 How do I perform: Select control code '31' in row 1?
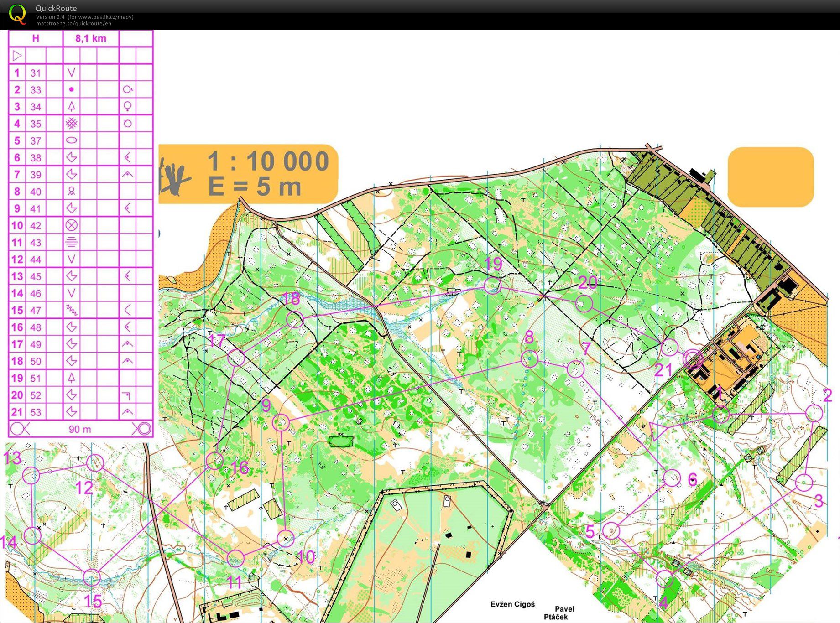tap(36, 73)
